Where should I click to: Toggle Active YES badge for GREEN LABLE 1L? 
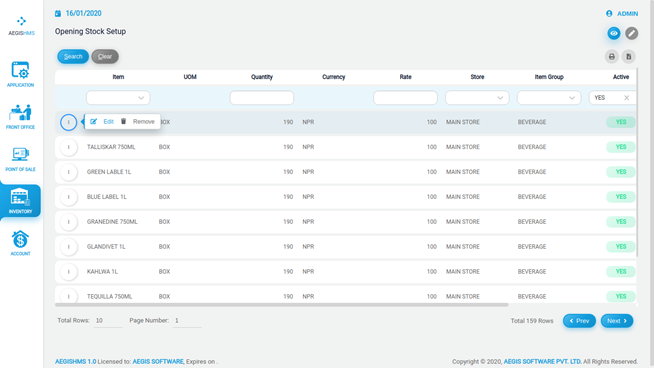tap(621, 172)
